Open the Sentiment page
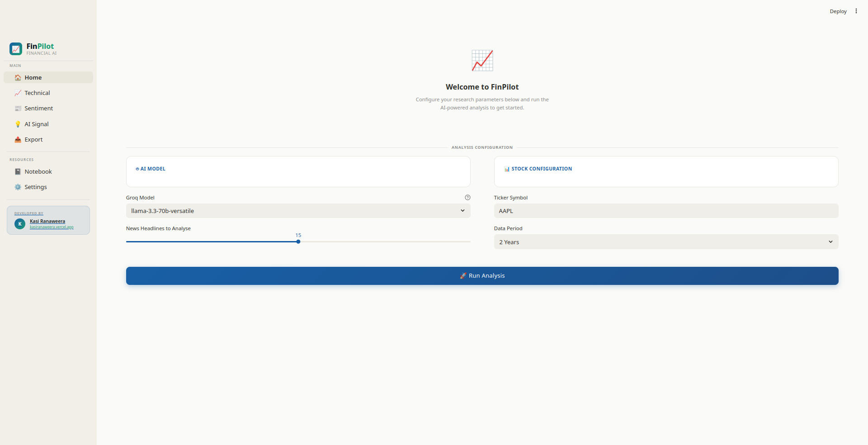Viewport: 868px width, 445px height. [48, 109]
